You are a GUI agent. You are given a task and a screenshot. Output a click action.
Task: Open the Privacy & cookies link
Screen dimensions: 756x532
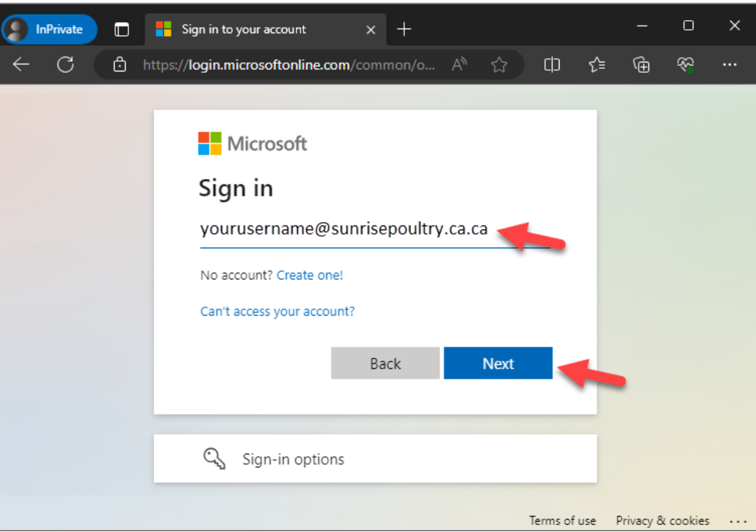662,520
